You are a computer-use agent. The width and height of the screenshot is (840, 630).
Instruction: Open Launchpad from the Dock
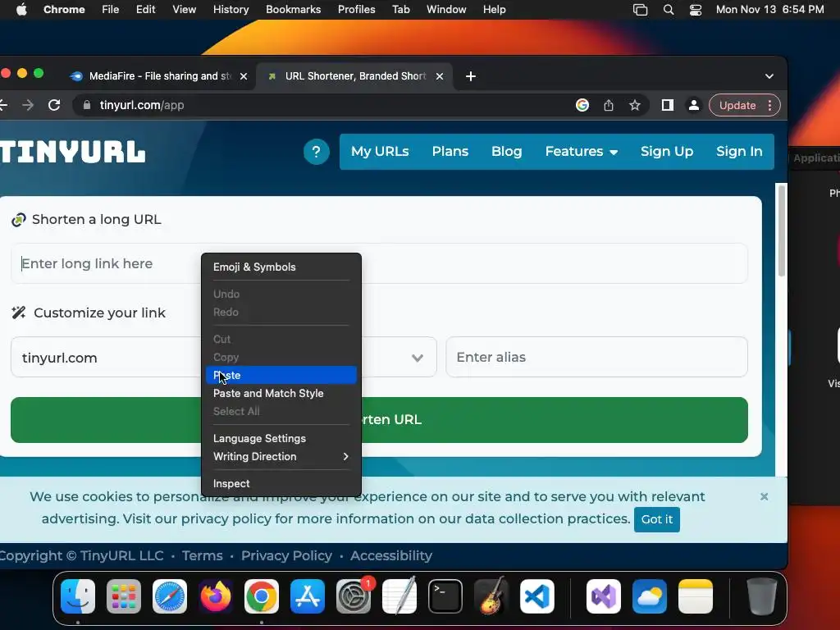pyautogui.click(x=124, y=596)
